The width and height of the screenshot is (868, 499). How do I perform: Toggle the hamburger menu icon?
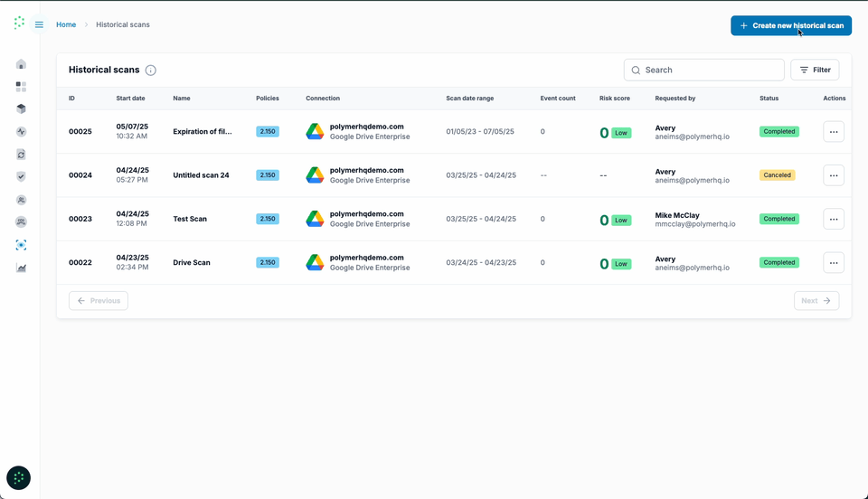[x=39, y=24]
